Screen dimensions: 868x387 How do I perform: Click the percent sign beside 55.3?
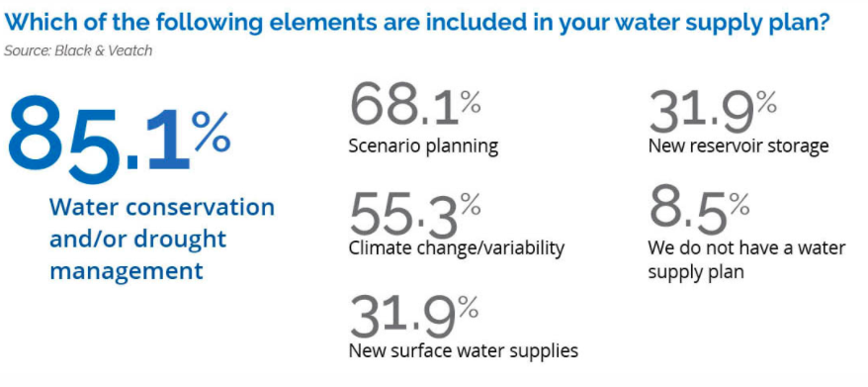[x=471, y=206]
